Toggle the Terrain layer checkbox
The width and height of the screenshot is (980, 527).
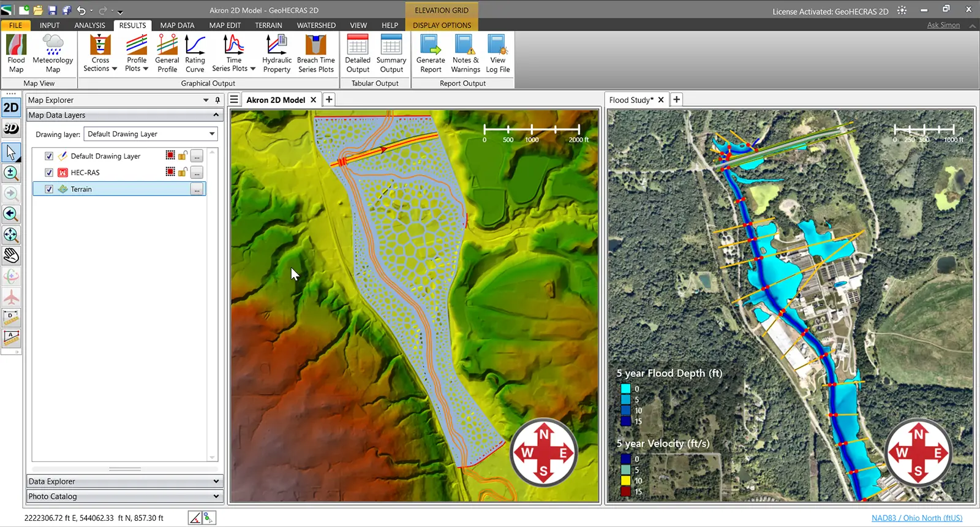tap(49, 189)
